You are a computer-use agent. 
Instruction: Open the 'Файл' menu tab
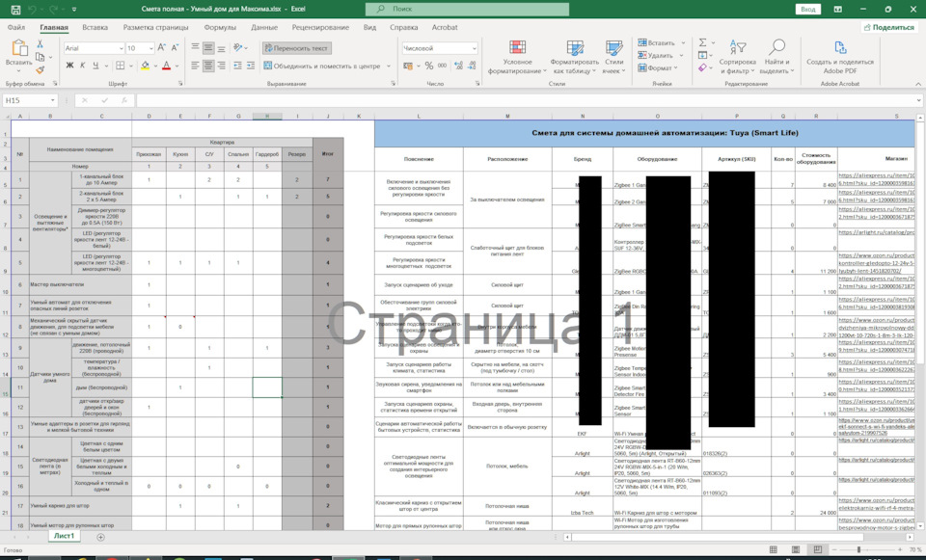coord(16,27)
